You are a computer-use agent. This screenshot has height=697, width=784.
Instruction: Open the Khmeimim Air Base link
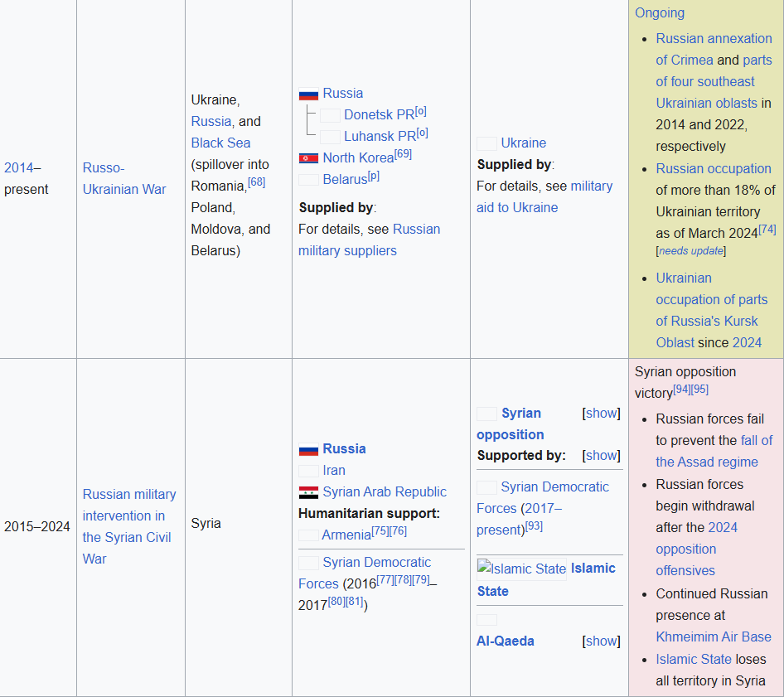coord(713,636)
